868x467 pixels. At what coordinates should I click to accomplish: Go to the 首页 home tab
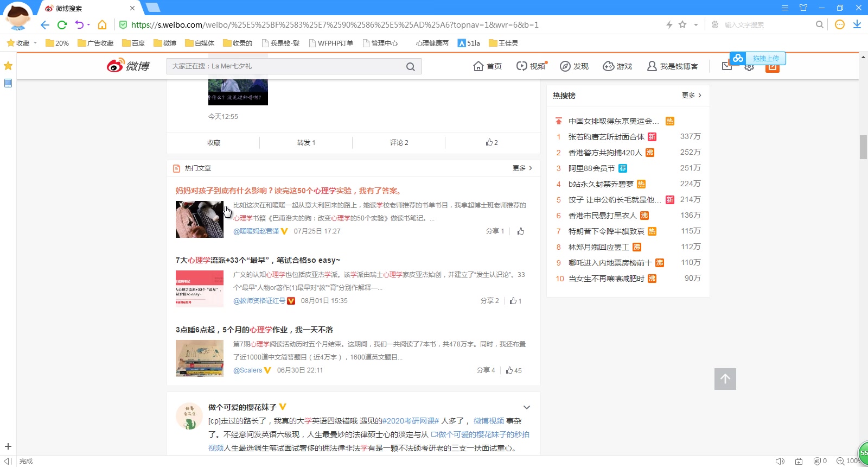click(x=487, y=66)
